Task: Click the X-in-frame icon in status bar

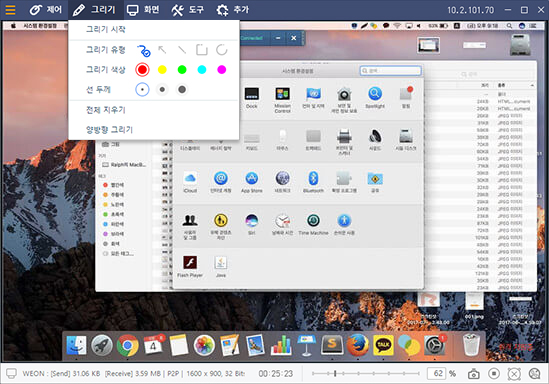Action: click(514, 374)
